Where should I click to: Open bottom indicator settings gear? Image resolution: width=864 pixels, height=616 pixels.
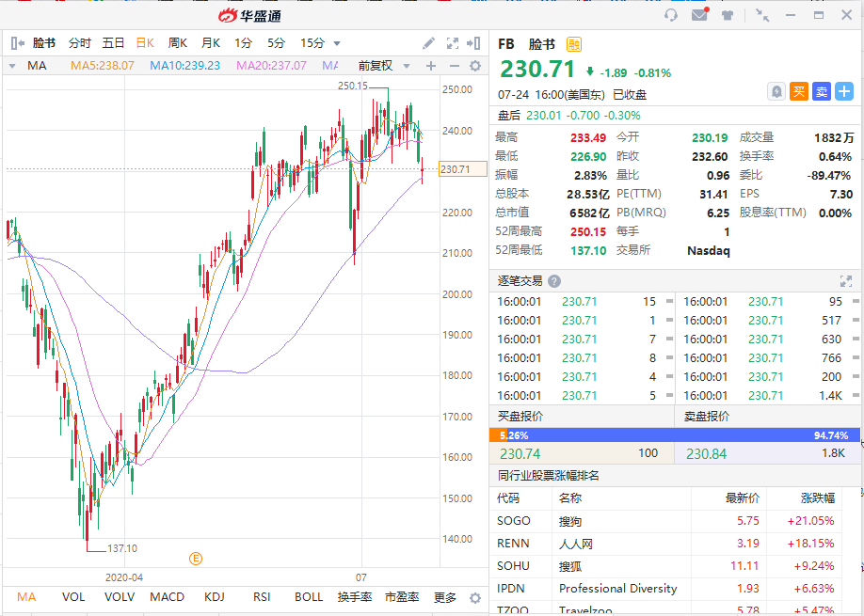click(x=475, y=598)
